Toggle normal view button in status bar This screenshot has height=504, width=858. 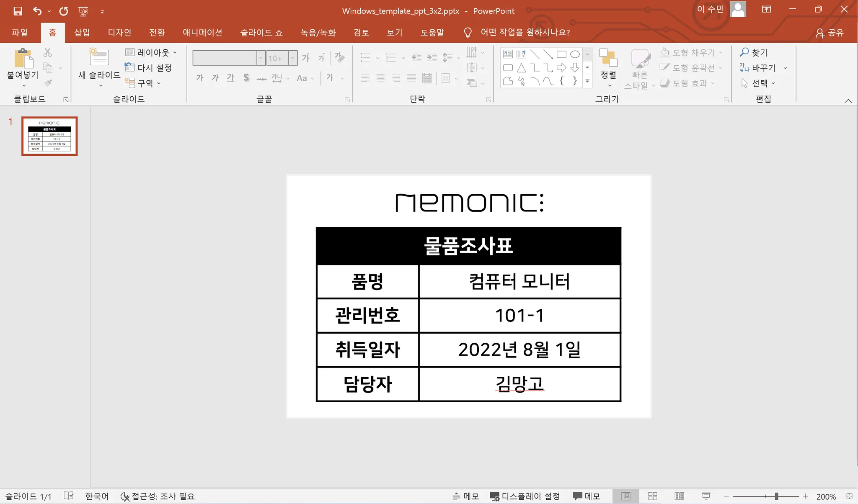[x=625, y=496]
